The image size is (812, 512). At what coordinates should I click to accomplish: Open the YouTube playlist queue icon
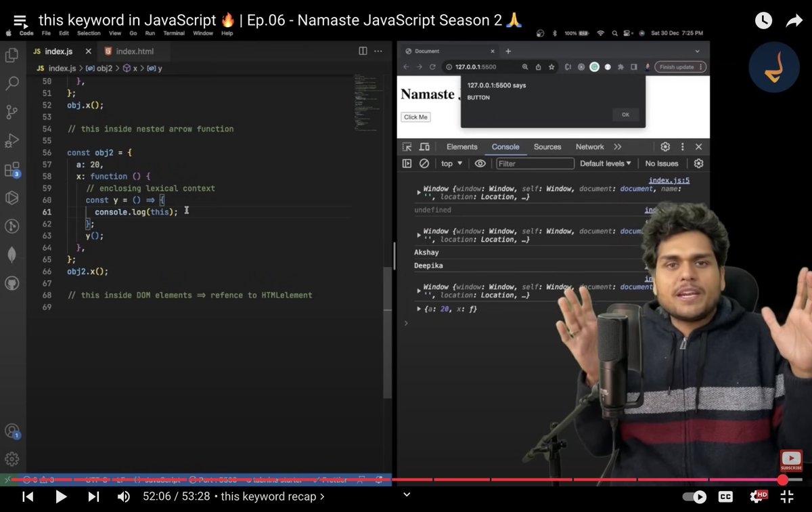20,20
